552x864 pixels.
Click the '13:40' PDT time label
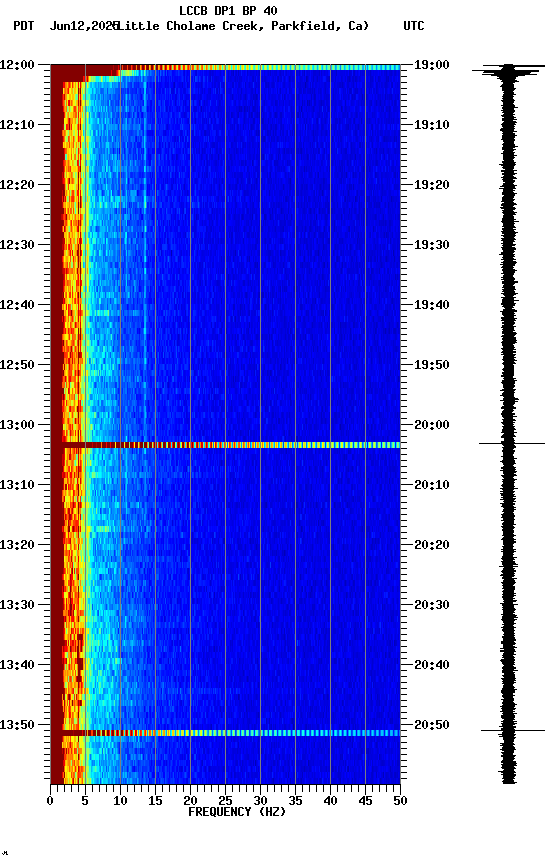pyautogui.click(x=17, y=665)
